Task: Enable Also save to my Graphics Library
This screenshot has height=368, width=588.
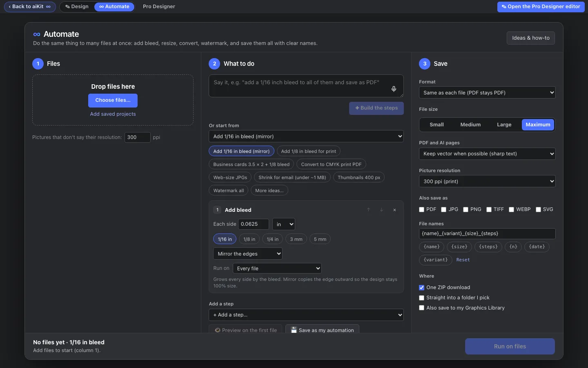Action: [x=422, y=308]
